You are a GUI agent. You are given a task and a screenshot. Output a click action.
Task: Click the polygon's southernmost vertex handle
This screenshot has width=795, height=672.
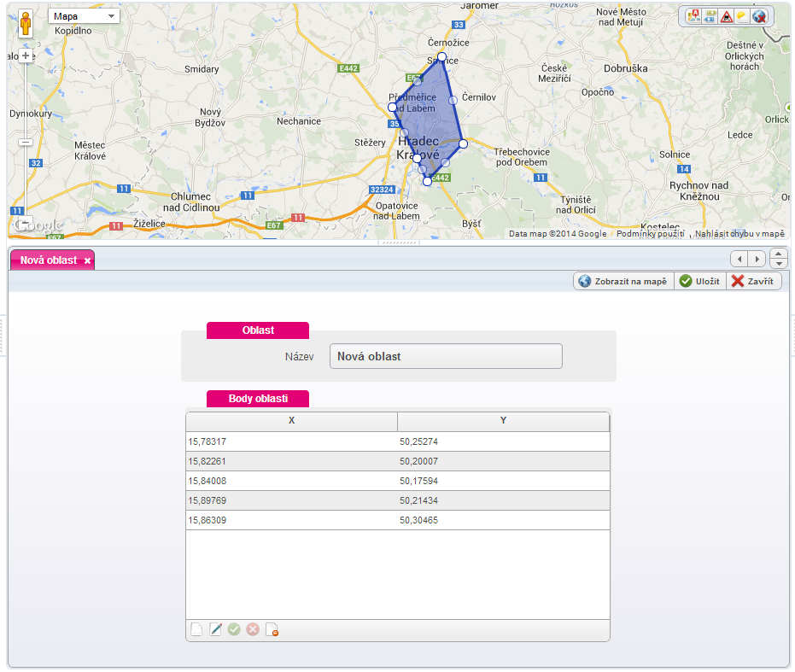pos(428,181)
